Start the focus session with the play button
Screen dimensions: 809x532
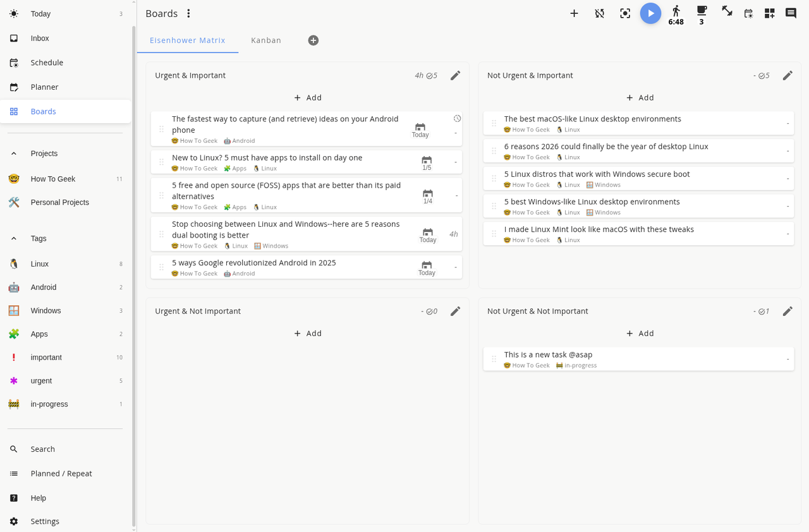pyautogui.click(x=650, y=13)
